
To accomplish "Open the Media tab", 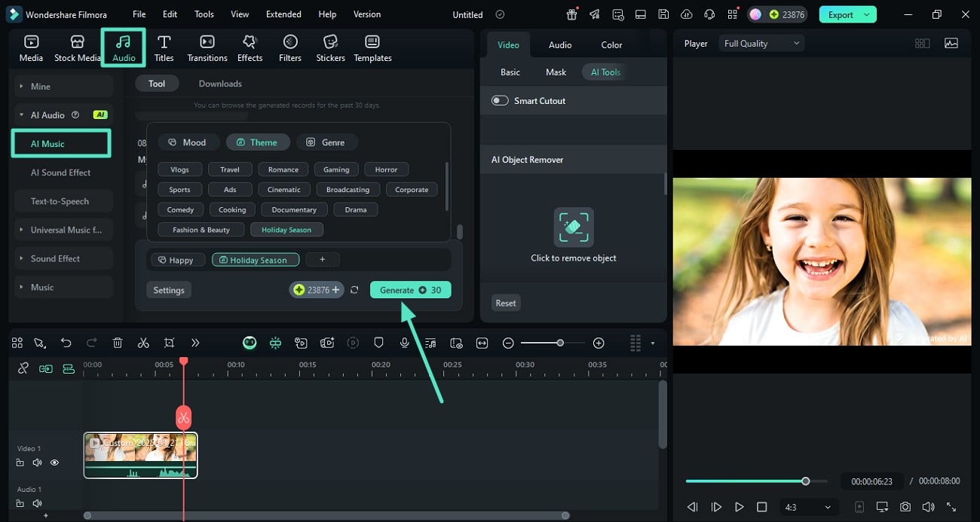I will click(31, 48).
